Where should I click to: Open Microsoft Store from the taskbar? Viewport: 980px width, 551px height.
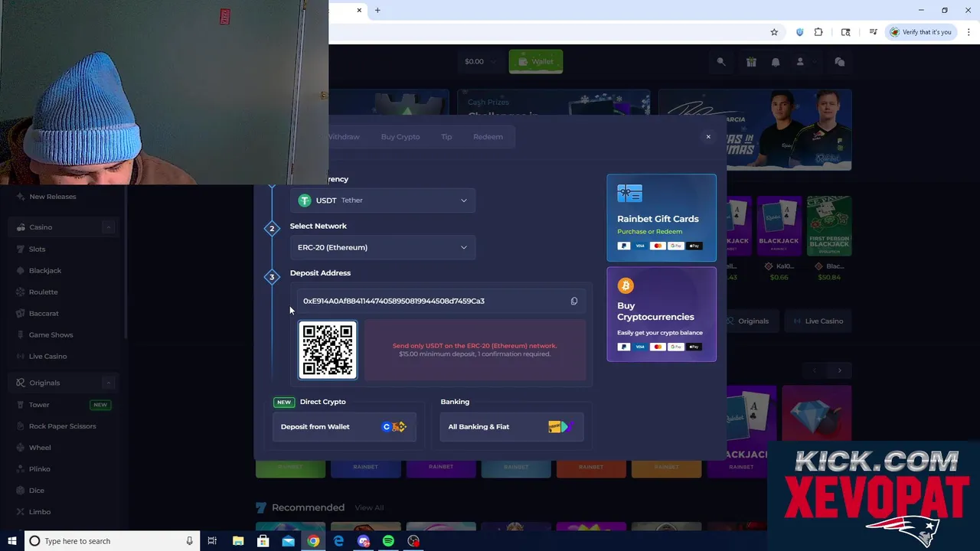point(263,541)
